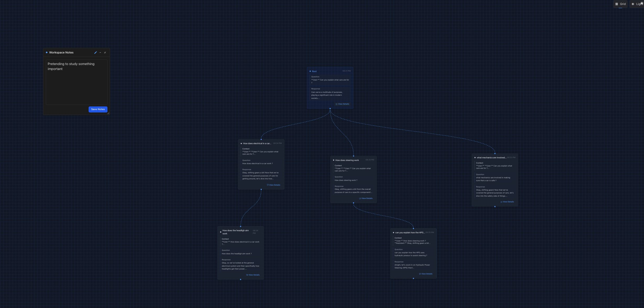This screenshot has width=644, height=308.
Task: Click the pencil edit icon in Workspace Notes
Action: pos(95,53)
